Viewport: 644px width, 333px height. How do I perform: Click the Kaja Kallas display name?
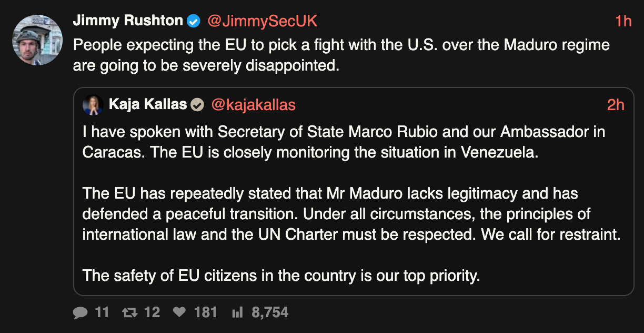pyautogui.click(x=148, y=105)
